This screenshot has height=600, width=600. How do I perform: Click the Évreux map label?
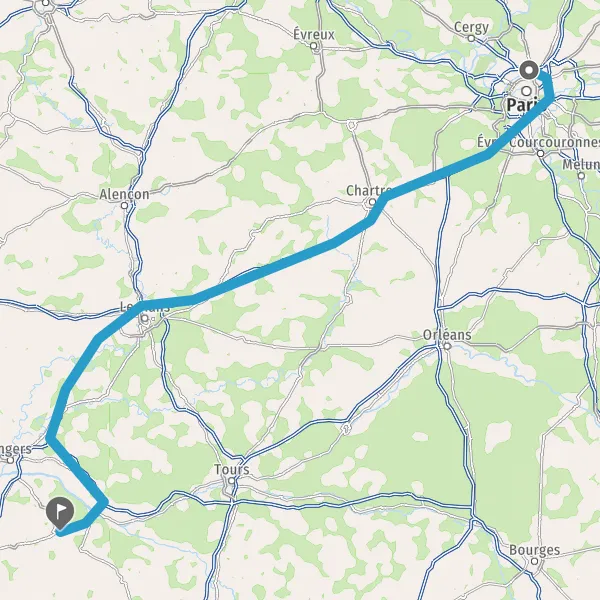coord(314,34)
